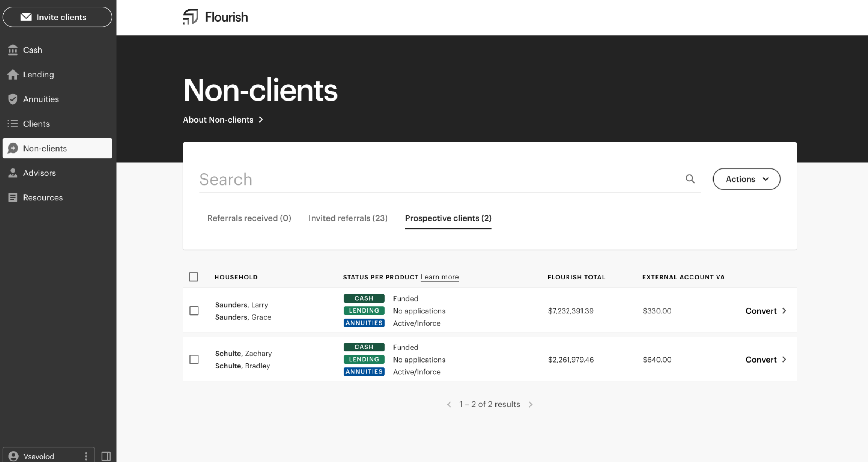
Task: Click the Non-clients page heading
Action: (260, 90)
